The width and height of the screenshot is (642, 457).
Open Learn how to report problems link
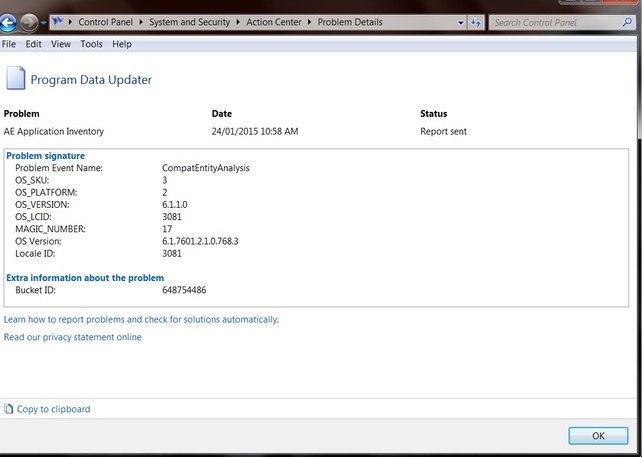tap(141, 319)
